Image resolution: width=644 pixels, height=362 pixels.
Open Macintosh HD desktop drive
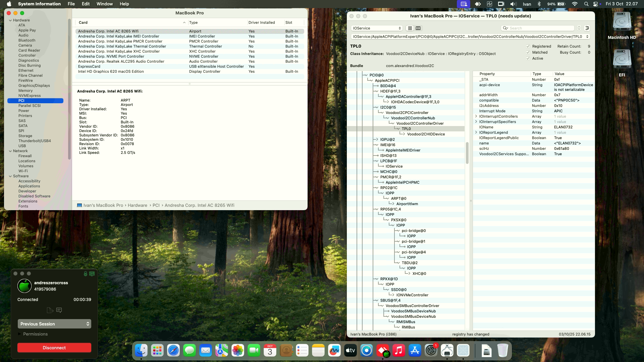(622, 26)
